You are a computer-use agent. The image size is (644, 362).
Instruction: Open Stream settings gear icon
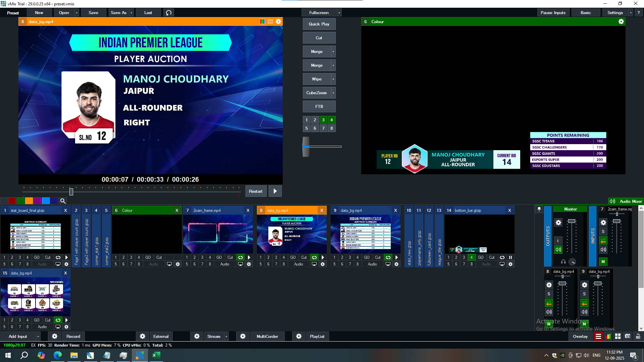pos(197,336)
